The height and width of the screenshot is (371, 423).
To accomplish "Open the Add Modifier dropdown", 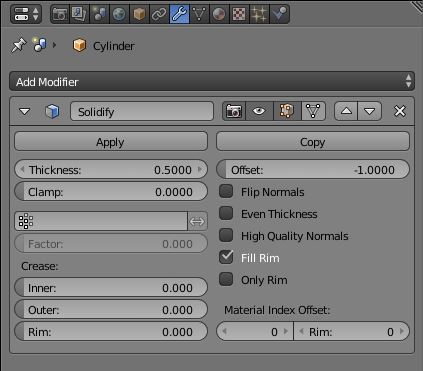I will [212, 81].
